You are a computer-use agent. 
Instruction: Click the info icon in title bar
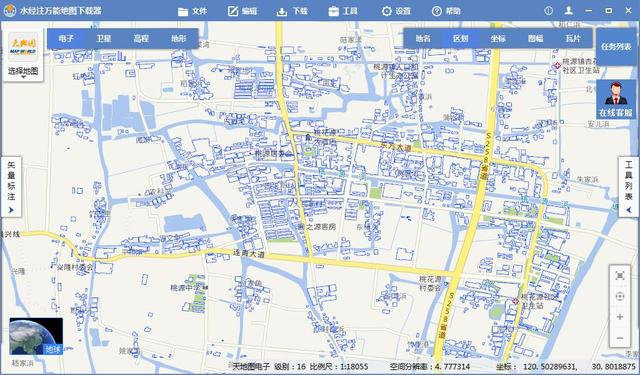pyautogui.click(x=549, y=11)
